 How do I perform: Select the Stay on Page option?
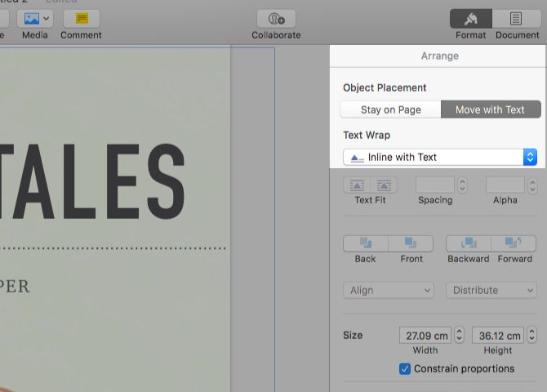coord(391,109)
